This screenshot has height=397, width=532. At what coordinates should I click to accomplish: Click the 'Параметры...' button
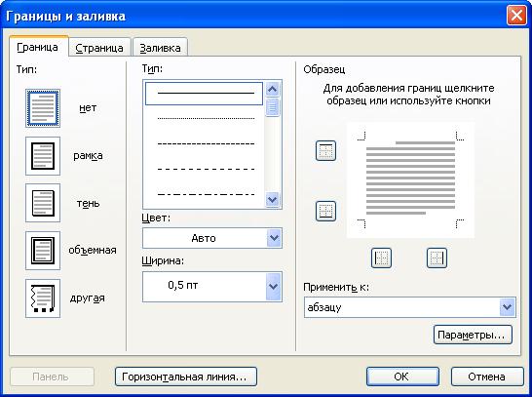(x=473, y=335)
